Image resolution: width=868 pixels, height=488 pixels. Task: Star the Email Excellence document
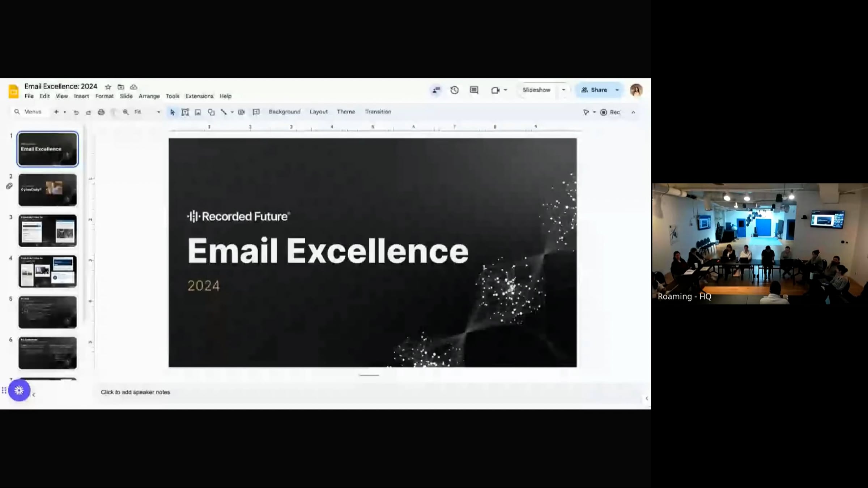[x=108, y=87]
